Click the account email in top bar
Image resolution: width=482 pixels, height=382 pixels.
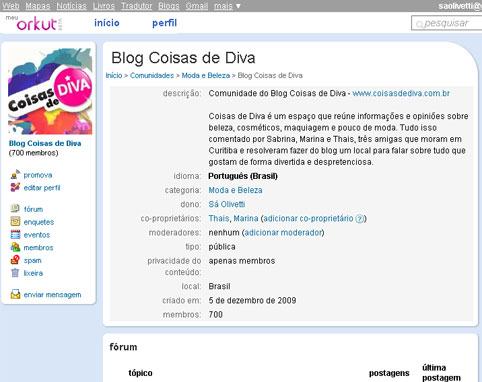[x=460, y=6]
